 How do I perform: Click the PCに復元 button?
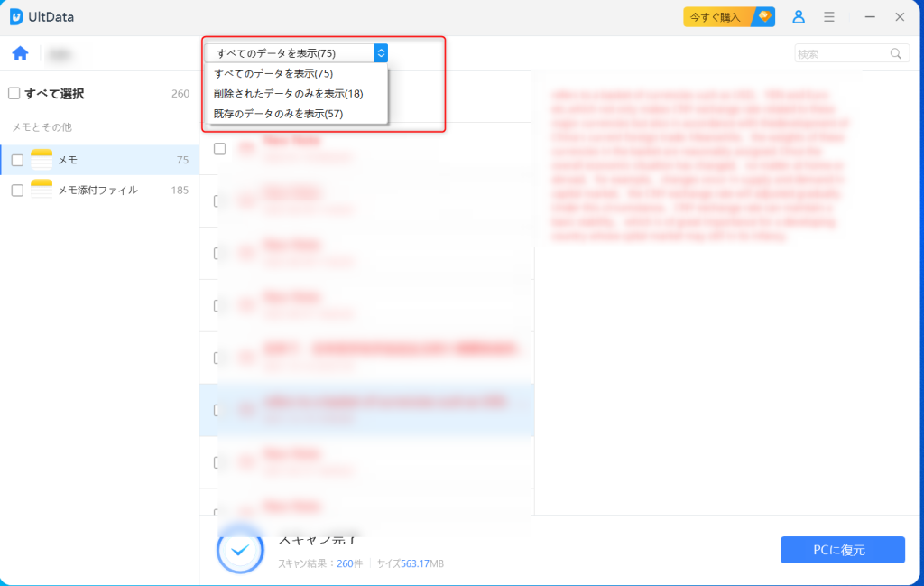842,550
